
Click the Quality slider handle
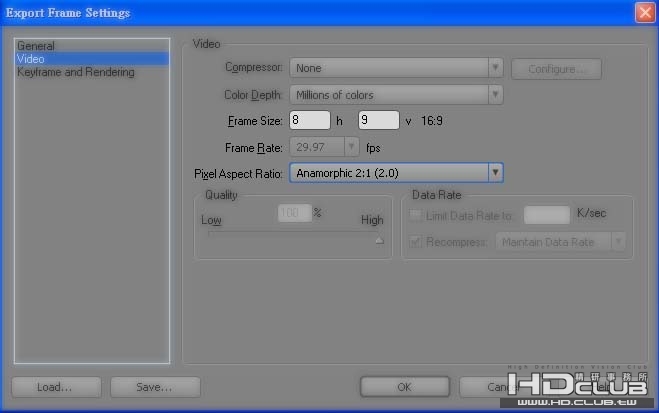[x=380, y=240]
